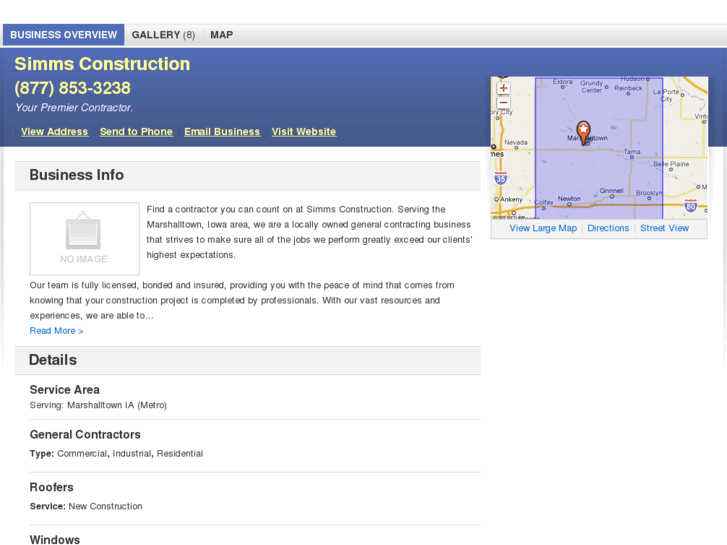This screenshot has height=545, width=727.
Task: Open Street View link under the map
Action: [664, 228]
